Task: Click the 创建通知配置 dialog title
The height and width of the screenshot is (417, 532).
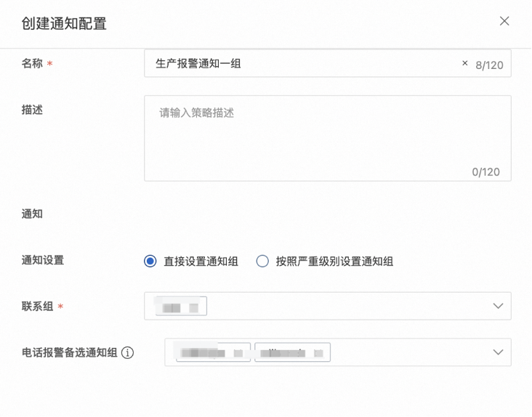Action: 64,23
